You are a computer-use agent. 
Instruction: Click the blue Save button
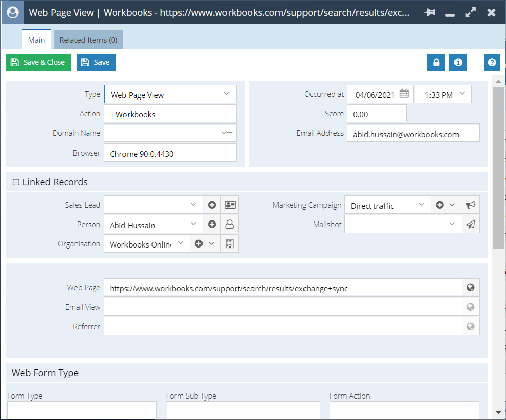click(x=96, y=62)
